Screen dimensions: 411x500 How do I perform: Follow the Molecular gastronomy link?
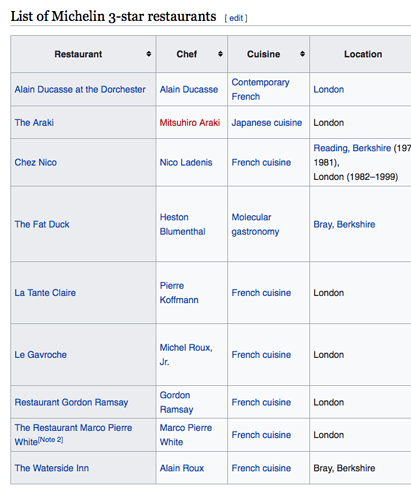255,224
